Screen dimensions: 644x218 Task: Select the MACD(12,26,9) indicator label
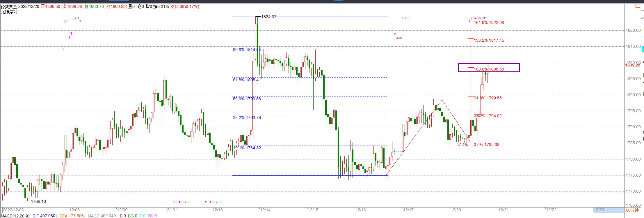[15, 216]
